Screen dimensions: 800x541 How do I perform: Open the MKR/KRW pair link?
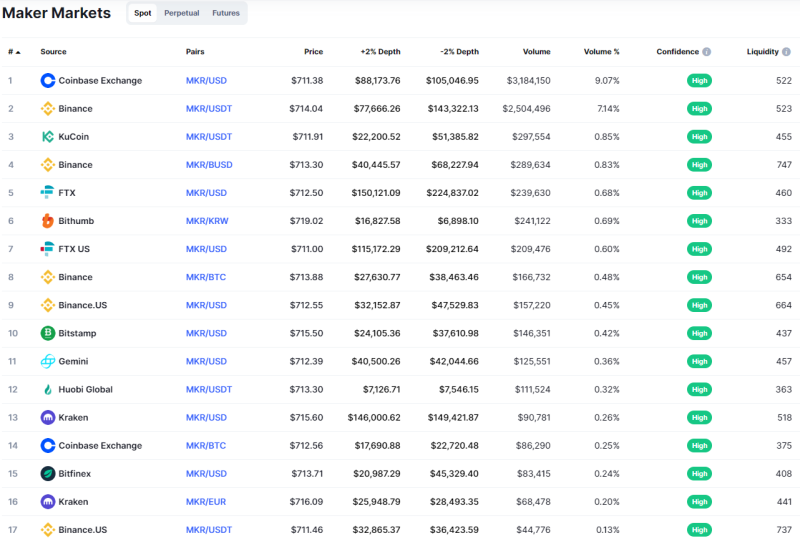(207, 221)
